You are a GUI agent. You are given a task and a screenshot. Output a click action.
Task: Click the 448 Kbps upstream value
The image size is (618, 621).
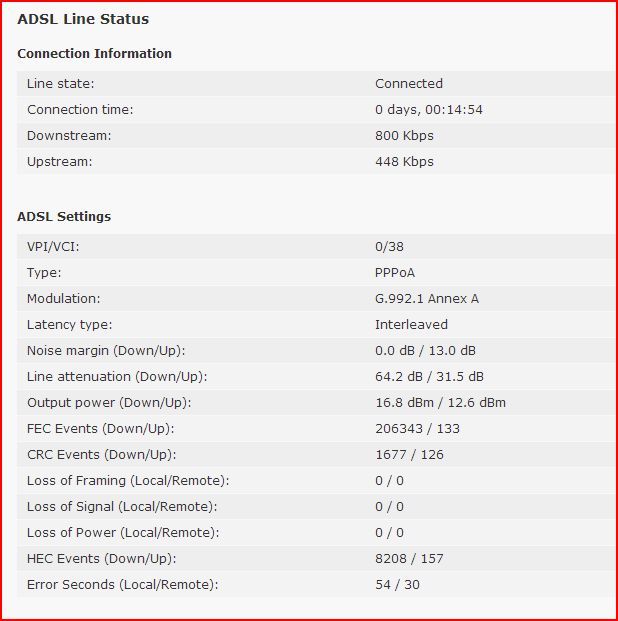(x=404, y=162)
